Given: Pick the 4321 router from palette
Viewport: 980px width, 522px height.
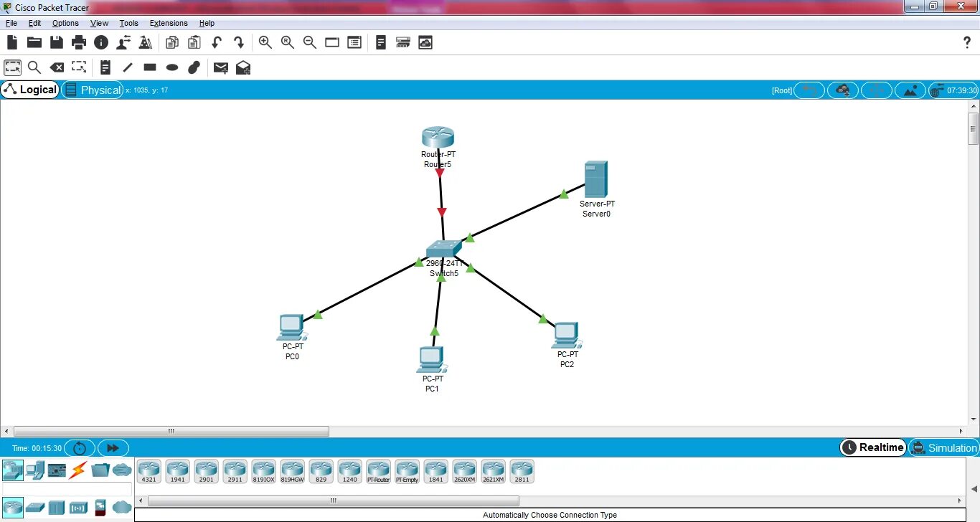Looking at the screenshot, I should pos(149,471).
